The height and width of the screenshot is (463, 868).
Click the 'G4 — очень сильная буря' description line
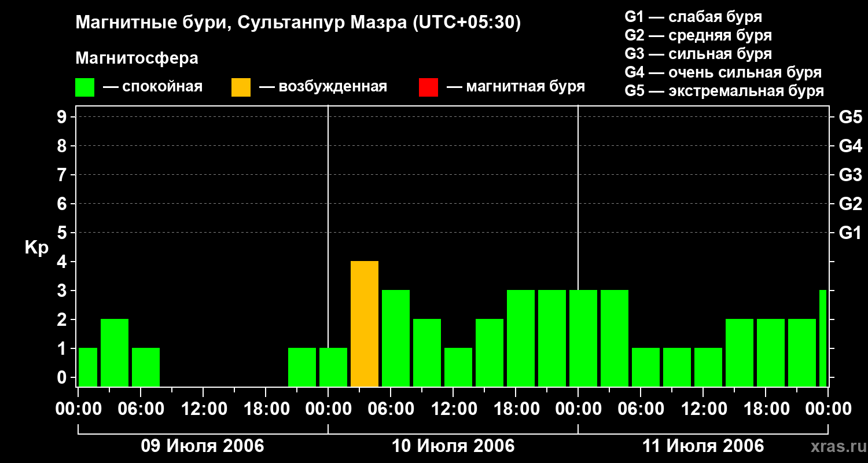[x=723, y=72]
